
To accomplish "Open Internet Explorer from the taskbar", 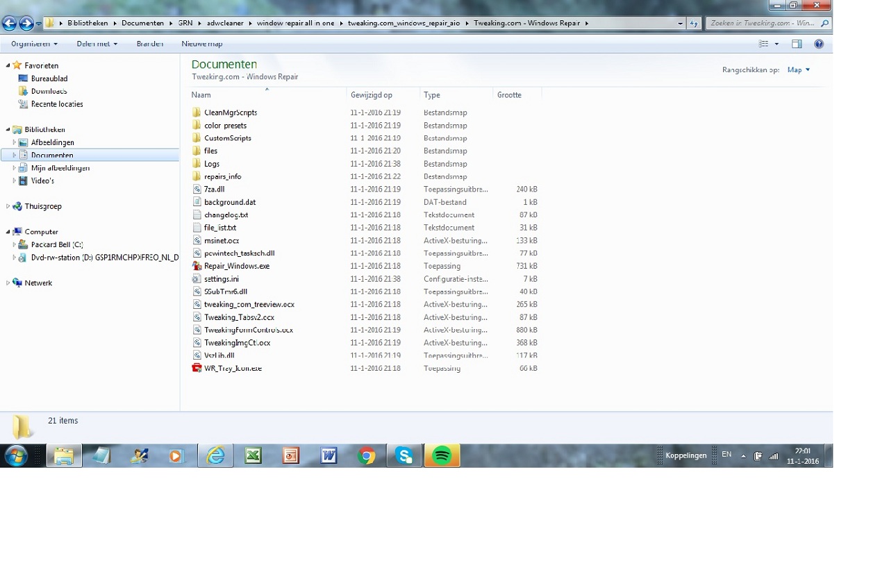I will pyautogui.click(x=216, y=456).
